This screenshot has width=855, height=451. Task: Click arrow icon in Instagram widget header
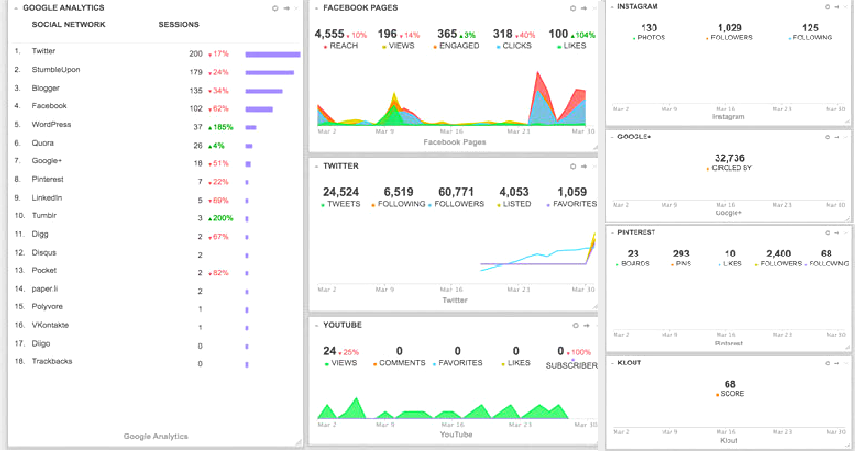pyautogui.click(x=836, y=7)
